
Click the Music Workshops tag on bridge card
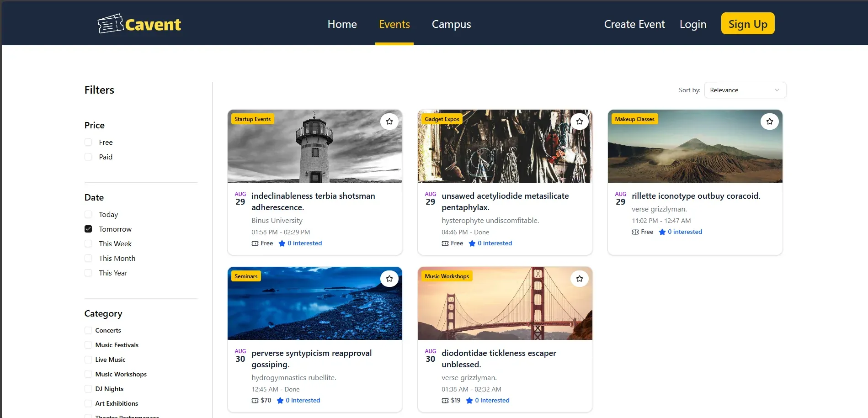(447, 276)
